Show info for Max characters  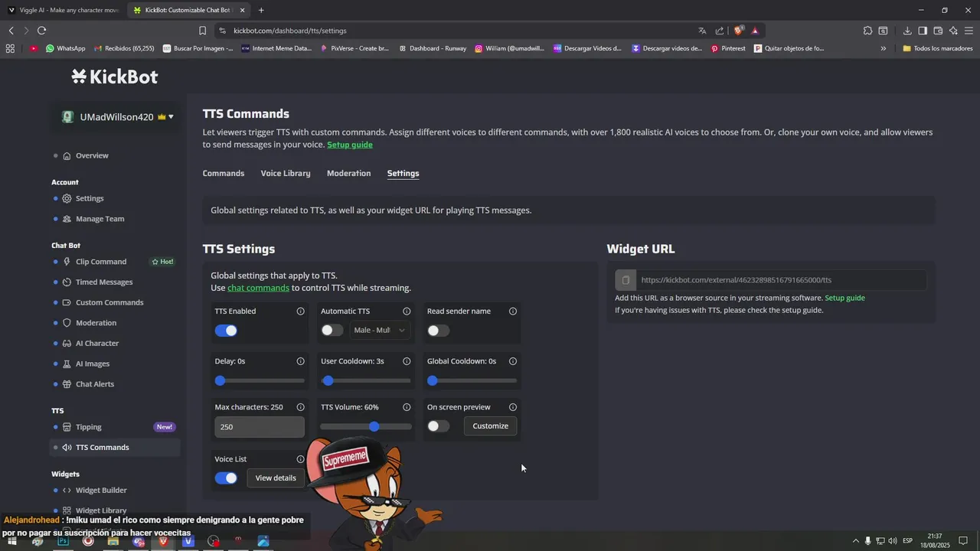pos(300,407)
